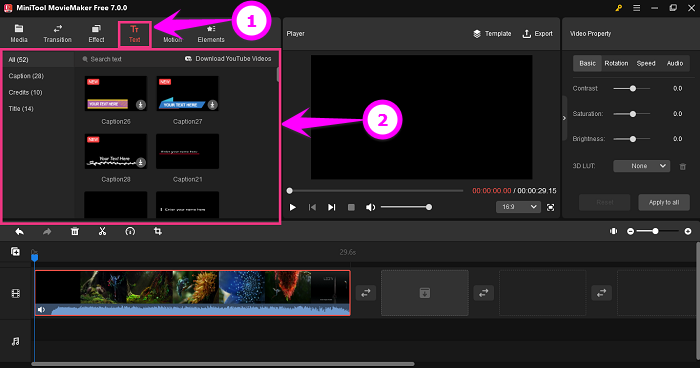Undo the last action
Viewport: 700px width, 368px height.
coord(20,231)
